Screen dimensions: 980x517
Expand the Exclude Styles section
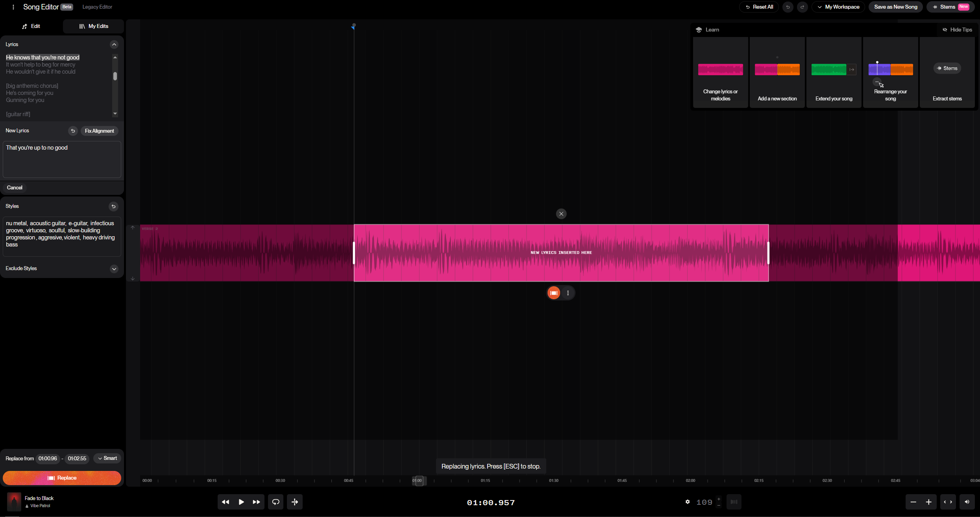114,269
